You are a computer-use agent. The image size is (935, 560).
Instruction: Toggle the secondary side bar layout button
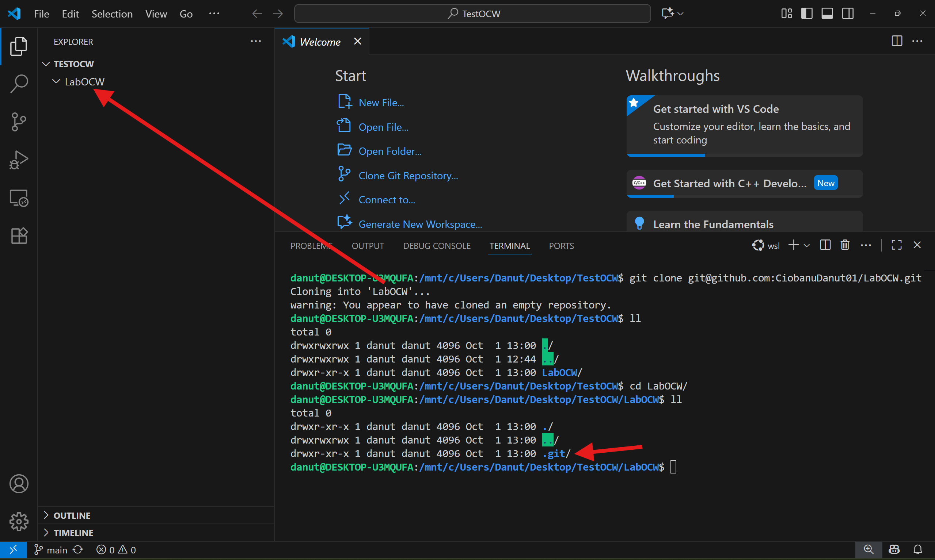click(847, 14)
